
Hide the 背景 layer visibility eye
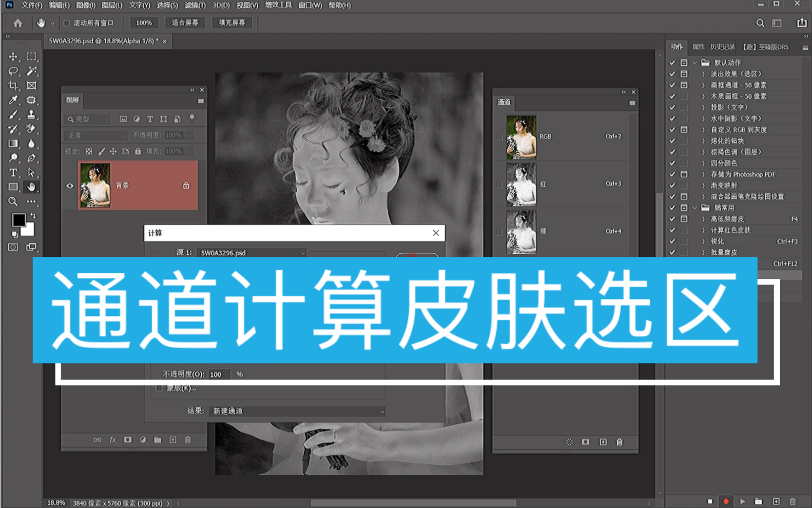point(70,185)
